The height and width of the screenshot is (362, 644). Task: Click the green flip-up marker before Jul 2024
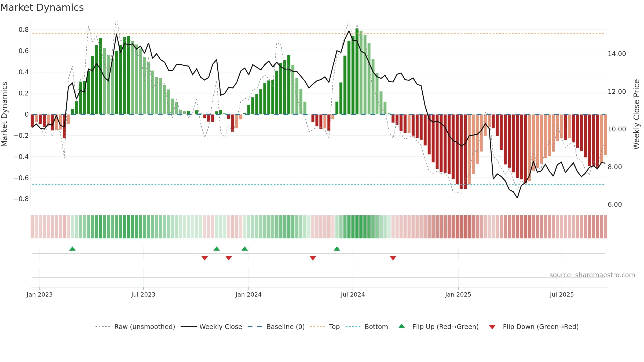point(337,249)
